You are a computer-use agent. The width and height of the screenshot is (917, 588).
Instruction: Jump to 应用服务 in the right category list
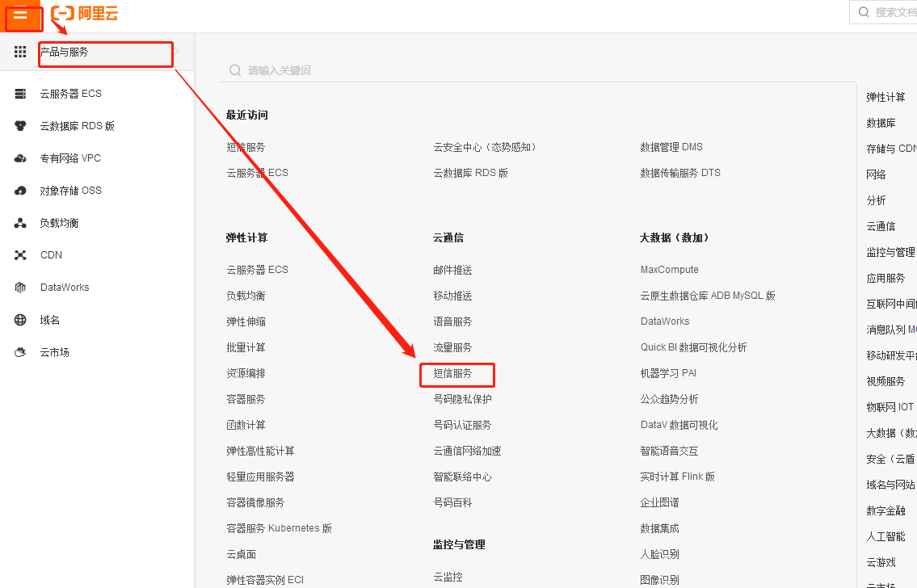(885, 278)
